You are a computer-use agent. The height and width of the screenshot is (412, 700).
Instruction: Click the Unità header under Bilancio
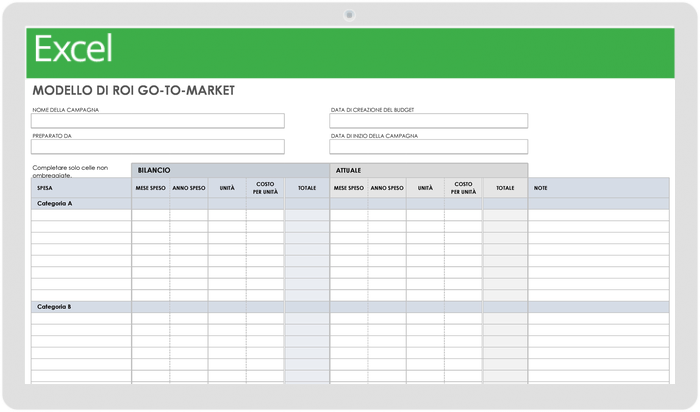[227, 188]
